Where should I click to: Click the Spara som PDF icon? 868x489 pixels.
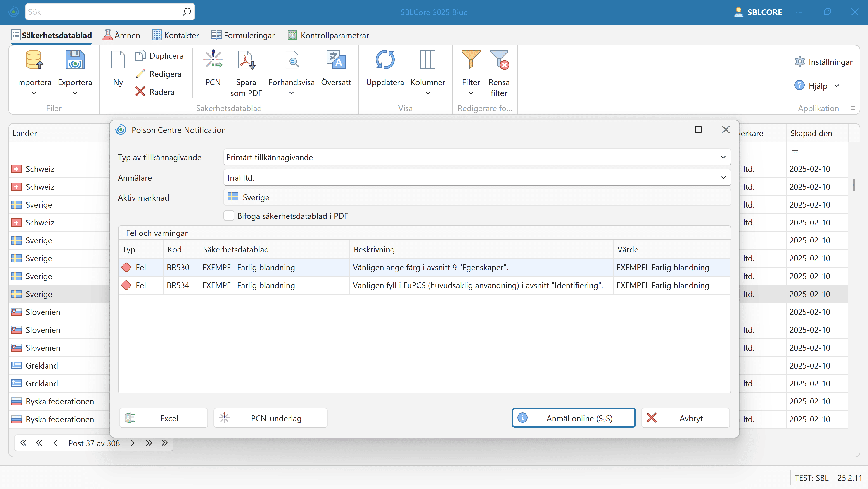pyautogui.click(x=246, y=60)
